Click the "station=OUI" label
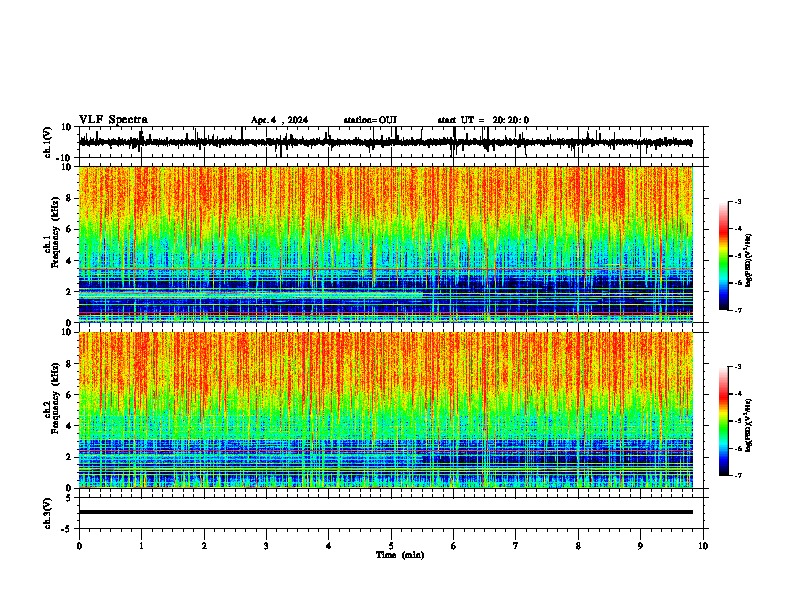 [x=370, y=120]
